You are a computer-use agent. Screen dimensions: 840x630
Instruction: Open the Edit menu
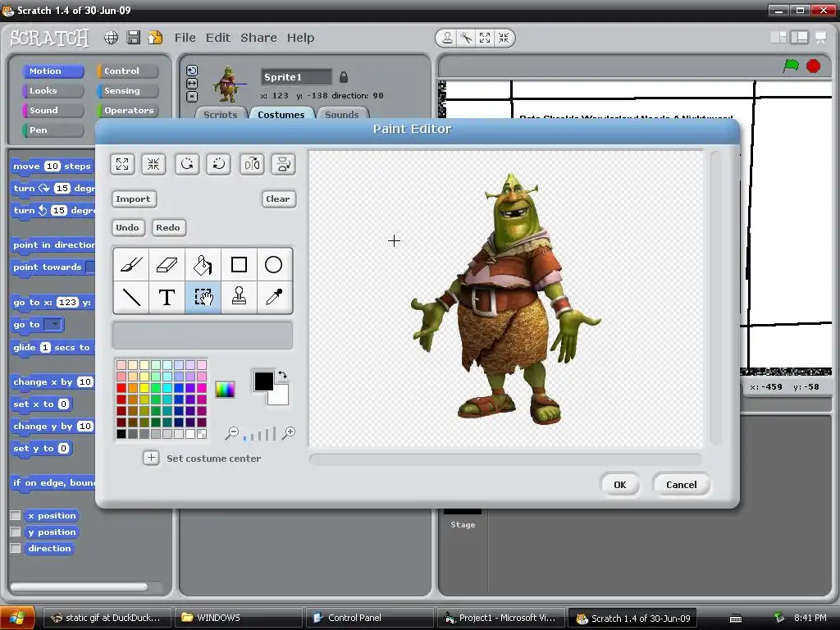click(218, 38)
